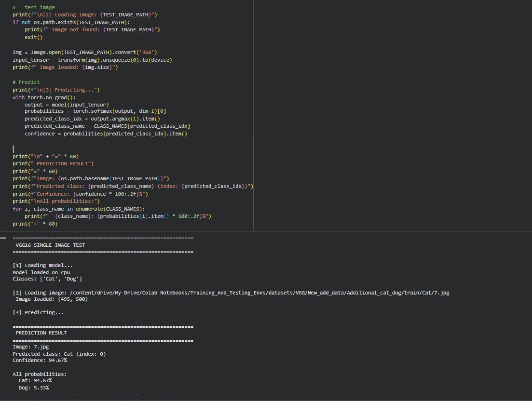This screenshot has height=401, width=532.
Task: Click '[1] Loading model...' output line
Action: [x=43, y=266]
